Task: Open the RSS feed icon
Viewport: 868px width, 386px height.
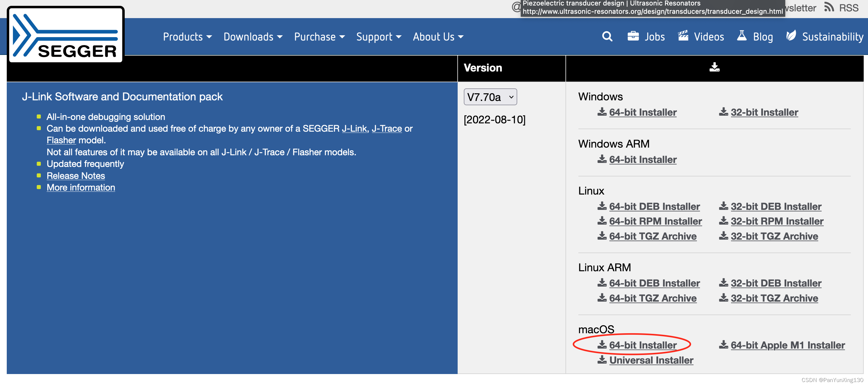Action: point(829,7)
